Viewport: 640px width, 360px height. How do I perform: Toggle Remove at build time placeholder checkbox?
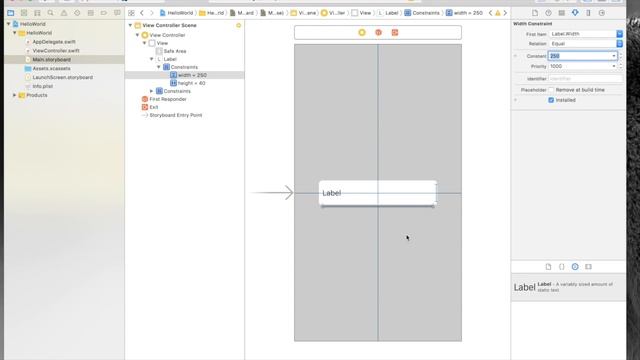pyautogui.click(x=551, y=90)
